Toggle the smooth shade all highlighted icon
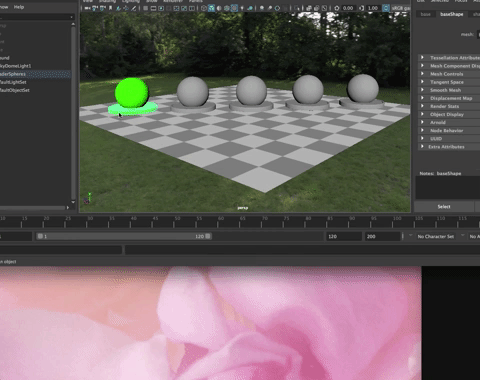The width and height of the screenshot is (480, 380). coord(211,8)
